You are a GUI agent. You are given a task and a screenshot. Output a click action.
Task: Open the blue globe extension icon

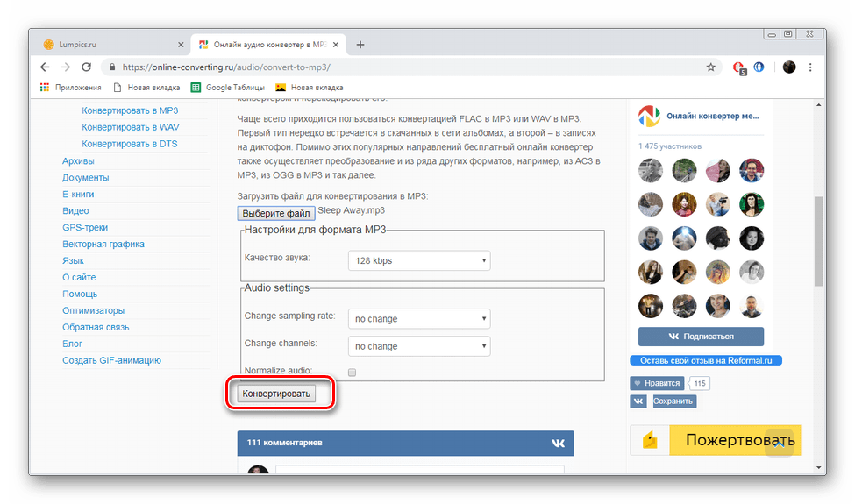coord(759,67)
